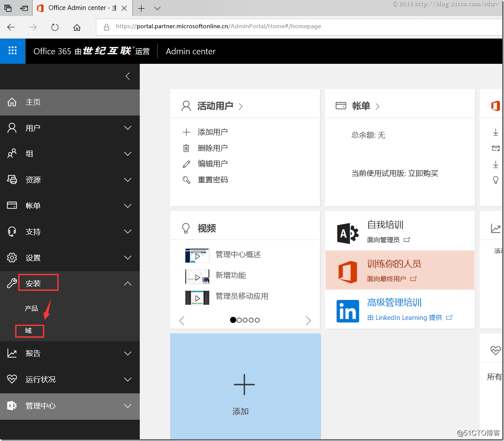Click the browser home icon
504x441 pixels.
77,27
